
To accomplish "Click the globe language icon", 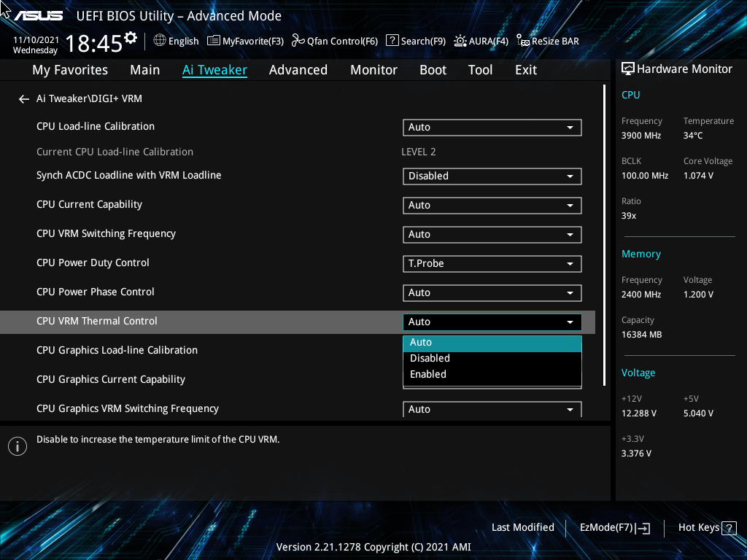I will coord(160,41).
